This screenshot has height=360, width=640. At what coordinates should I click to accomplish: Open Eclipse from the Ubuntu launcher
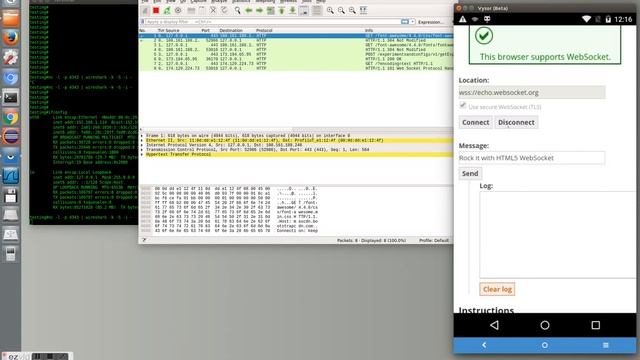tap(11, 137)
